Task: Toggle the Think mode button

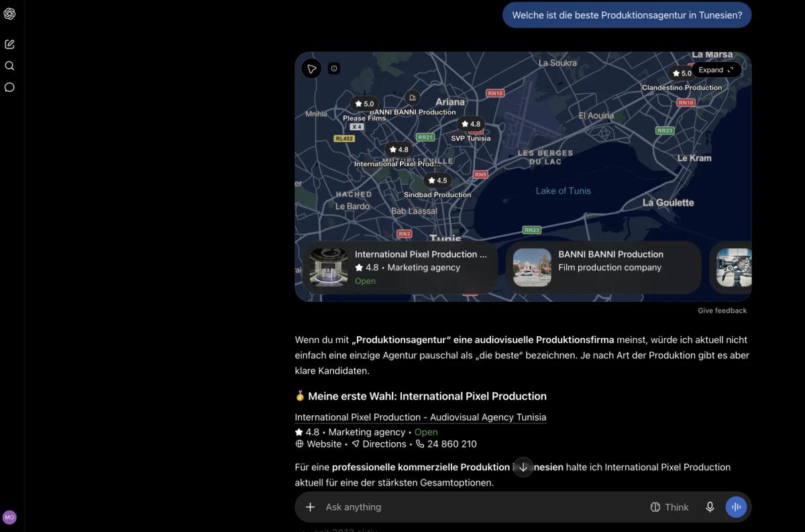Action: click(669, 507)
